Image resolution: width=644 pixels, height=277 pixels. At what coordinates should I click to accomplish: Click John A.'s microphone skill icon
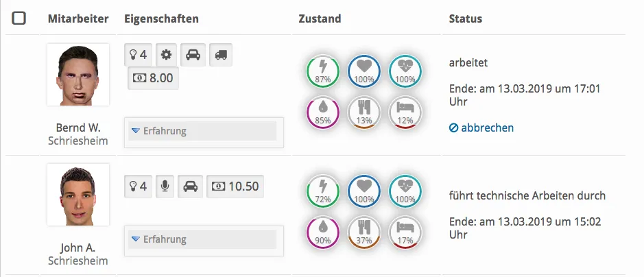[x=165, y=186]
